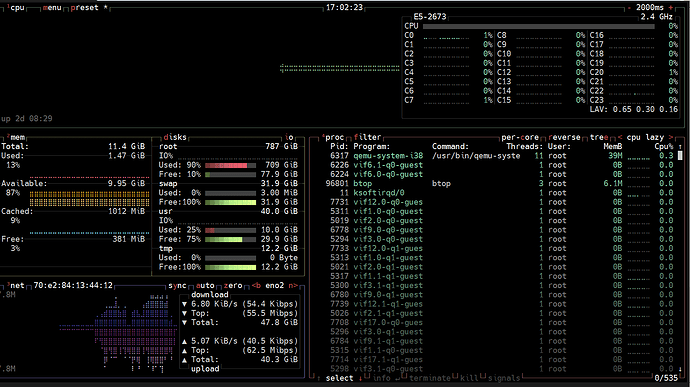Zero the network totals
The height and width of the screenshot is (387, 690).
[233, 285]
